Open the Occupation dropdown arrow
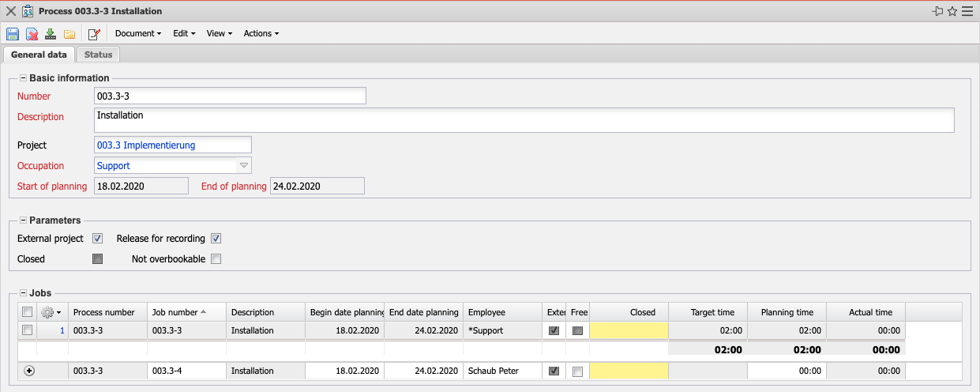The width and height of the screenshot is (980, 392). [x=244, y=166]
